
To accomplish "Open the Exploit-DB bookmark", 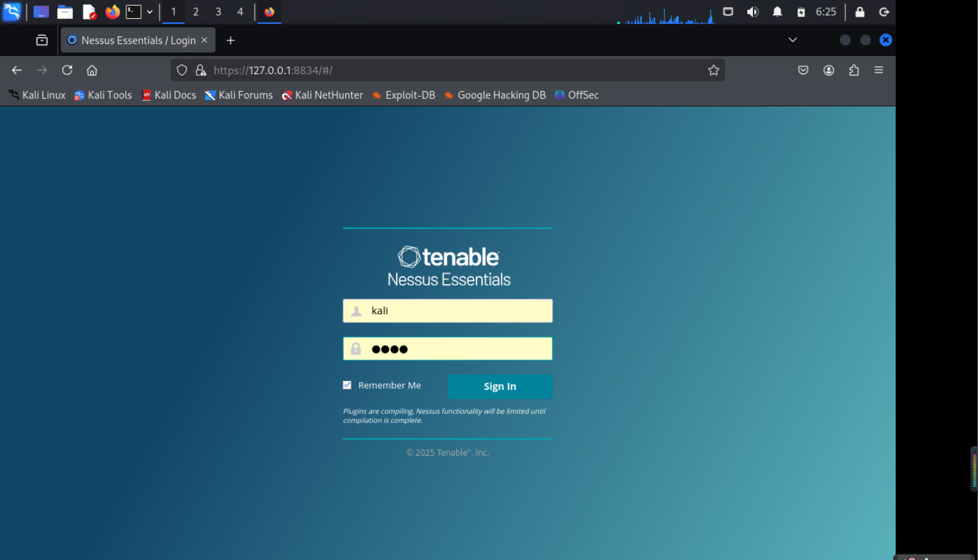I will [x=404, y=95].
